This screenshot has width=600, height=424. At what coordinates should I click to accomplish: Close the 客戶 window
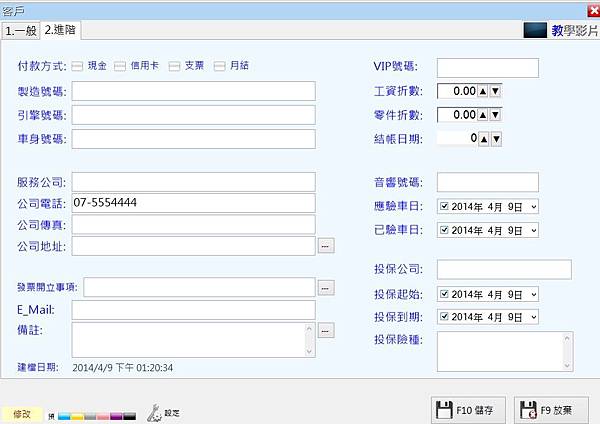(593, 11)
